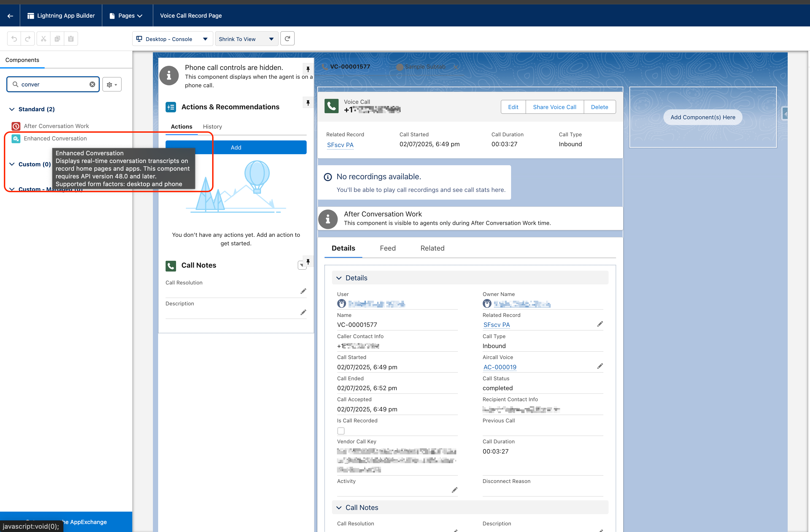Screen dimensions: 810x532
Task: Edit the Call Resolution pencil in Call Notes panel
Action: coord(303,292)
